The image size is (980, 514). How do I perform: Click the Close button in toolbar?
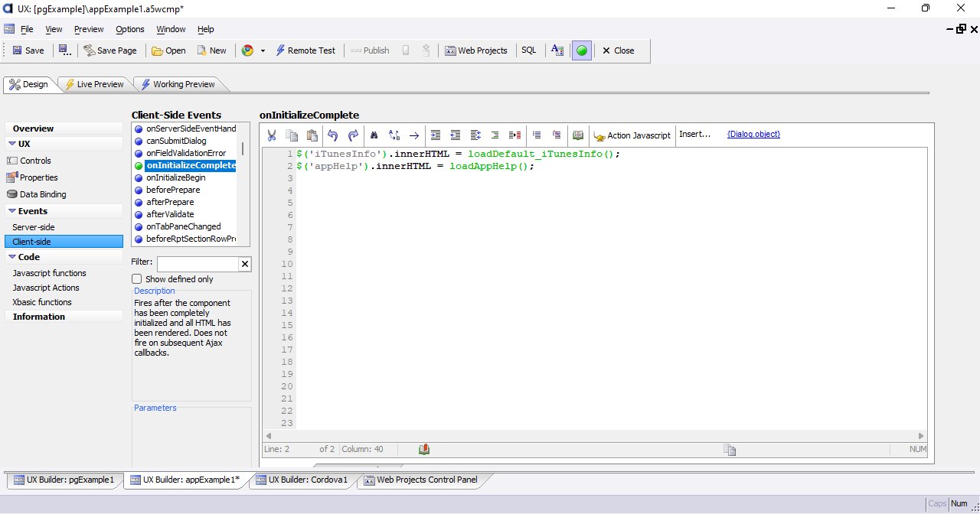[618, 50]
